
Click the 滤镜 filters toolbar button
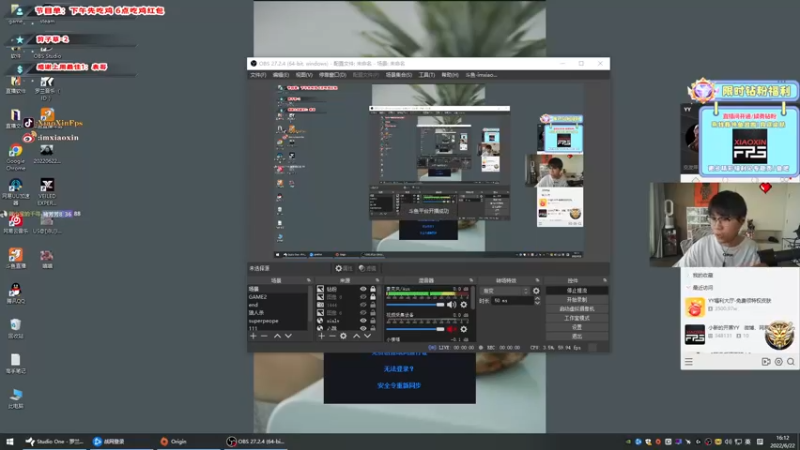[367, 268]
